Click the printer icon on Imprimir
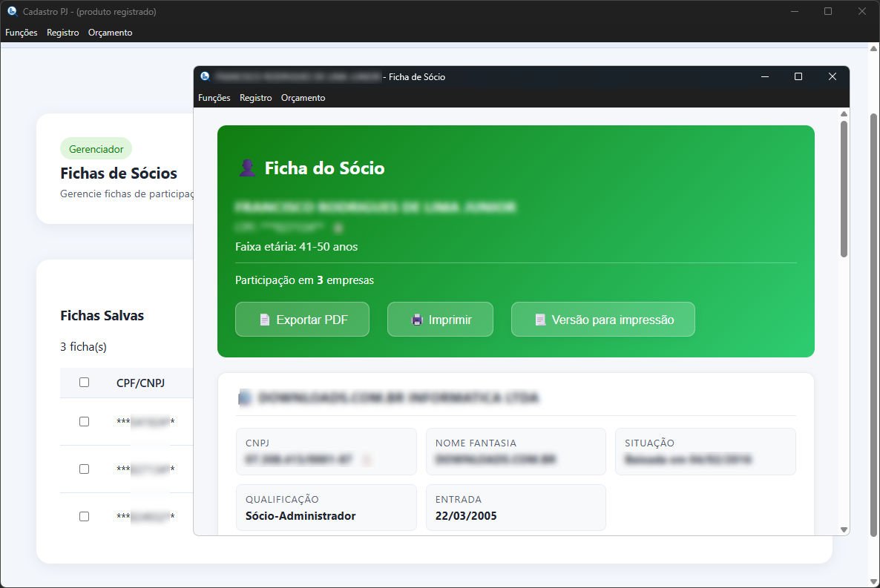Image resolution: width=880 pixels, height=588 pixels. (417, 320)
